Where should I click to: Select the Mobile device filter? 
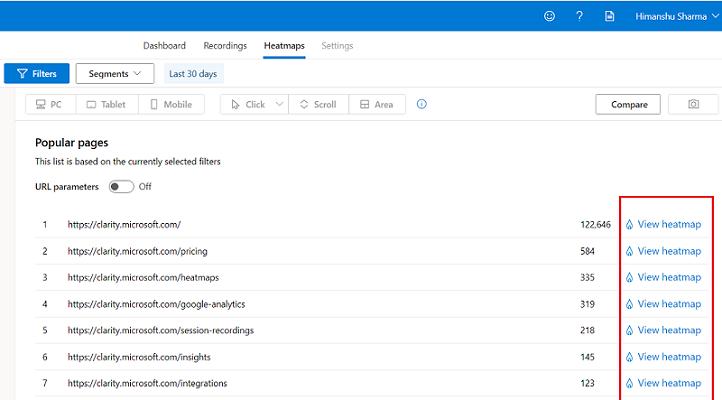(171, 104)
